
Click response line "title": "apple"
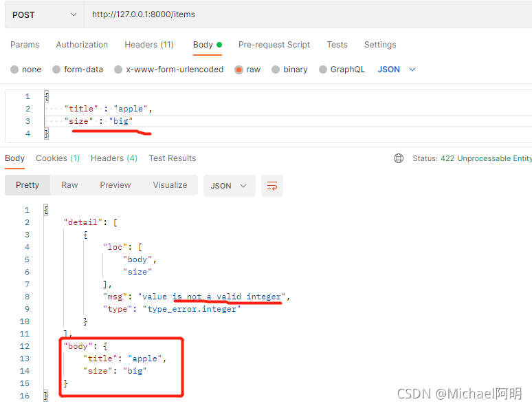tap(125, 359)
